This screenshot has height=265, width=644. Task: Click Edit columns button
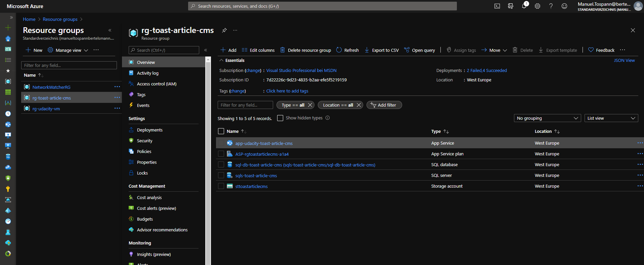(x=258, y=50)
